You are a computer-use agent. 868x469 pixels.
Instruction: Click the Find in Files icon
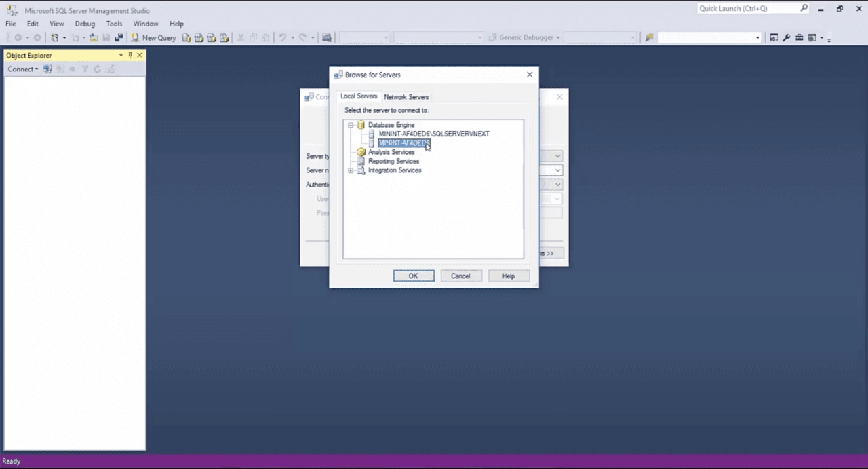click(649, 38)
